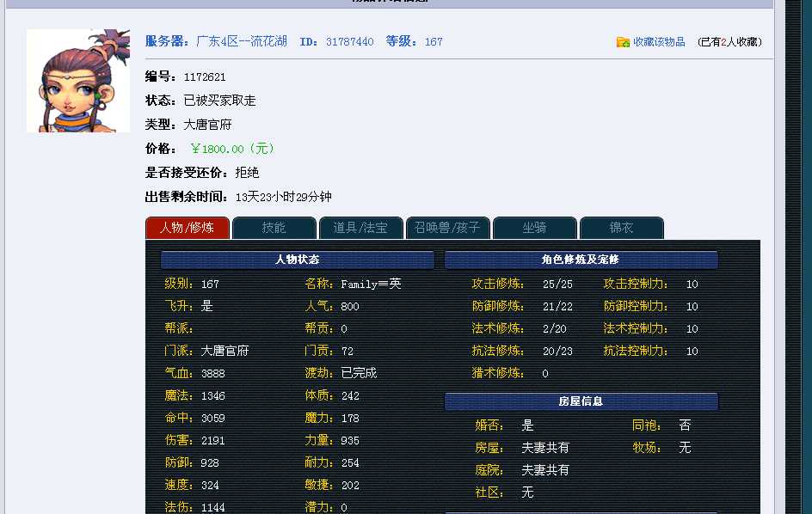The width and height of the screenshot is (812, 514).
Task: Click the ID number 31787440
Action: [349, 41]
